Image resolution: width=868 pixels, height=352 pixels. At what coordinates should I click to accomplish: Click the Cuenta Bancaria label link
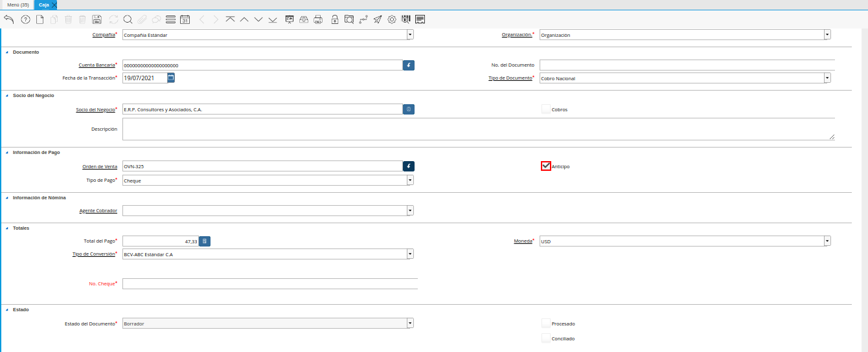click(x=97, y=65)
